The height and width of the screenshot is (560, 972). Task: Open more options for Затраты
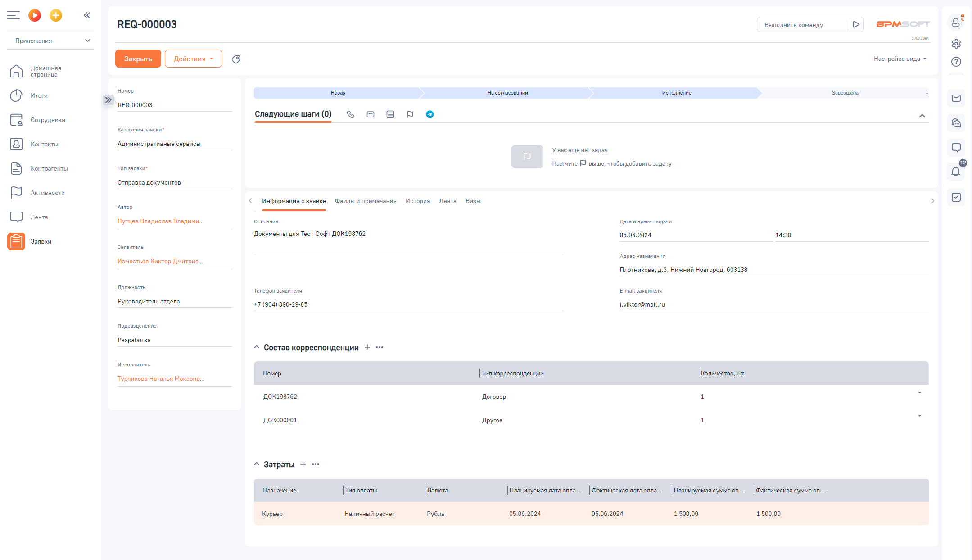click(x=316, y=464)
